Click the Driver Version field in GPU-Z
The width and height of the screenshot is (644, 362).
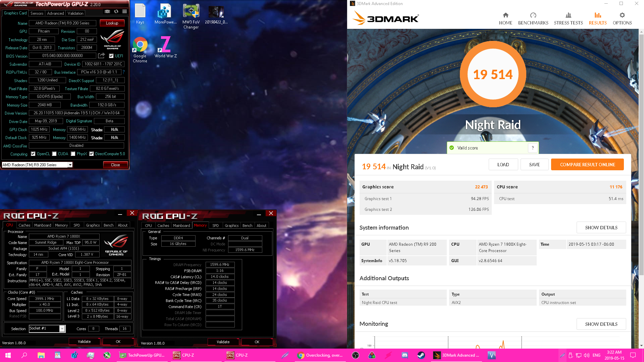[x=76, y=113]
